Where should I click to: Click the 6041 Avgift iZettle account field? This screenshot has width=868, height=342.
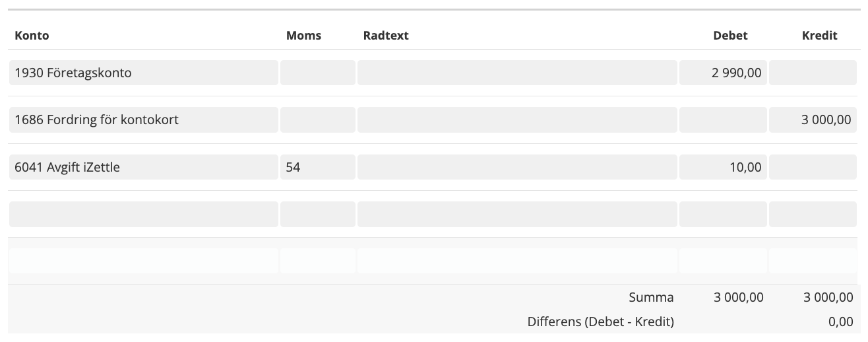[143, 168]
